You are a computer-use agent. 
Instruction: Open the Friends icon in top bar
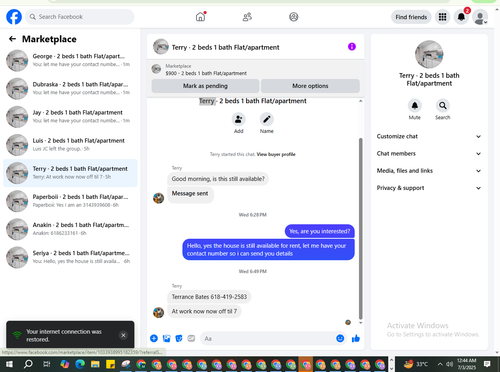coord(247,17)
